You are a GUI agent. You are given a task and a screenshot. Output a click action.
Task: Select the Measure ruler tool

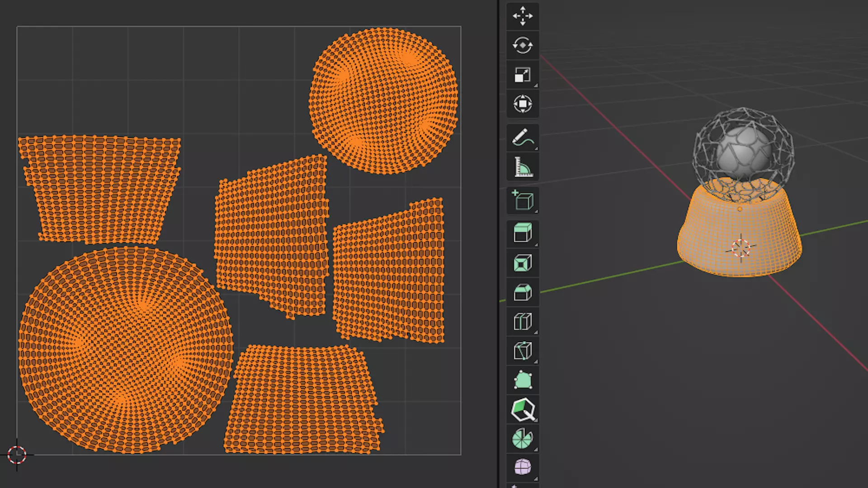point(523,167)
